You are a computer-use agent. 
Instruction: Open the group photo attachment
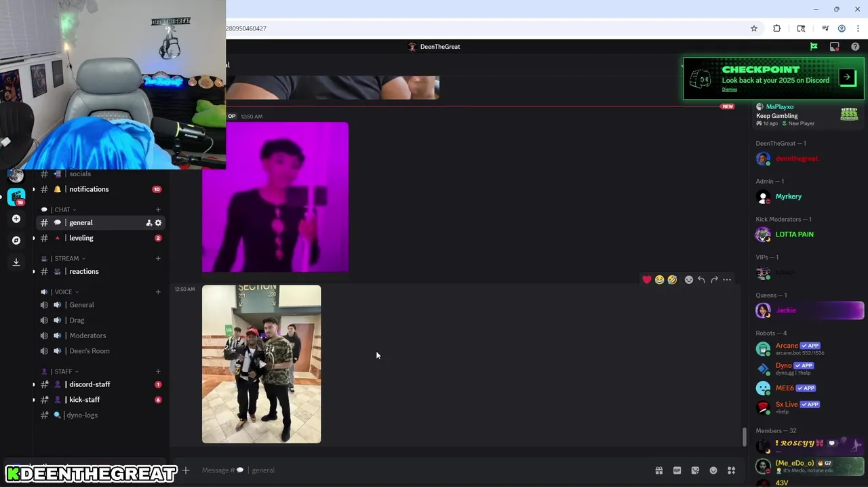tap(262, 364)
